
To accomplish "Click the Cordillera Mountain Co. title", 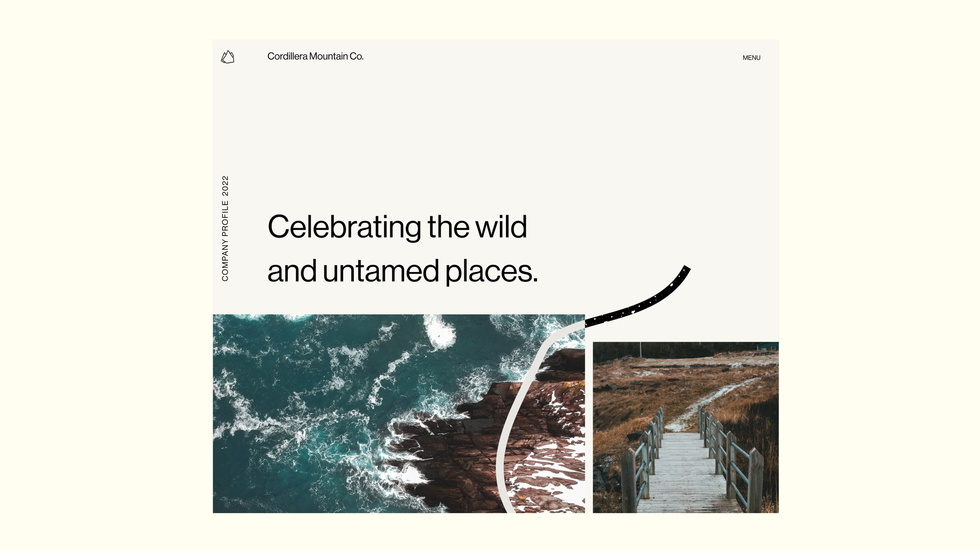I will (315, 56).
